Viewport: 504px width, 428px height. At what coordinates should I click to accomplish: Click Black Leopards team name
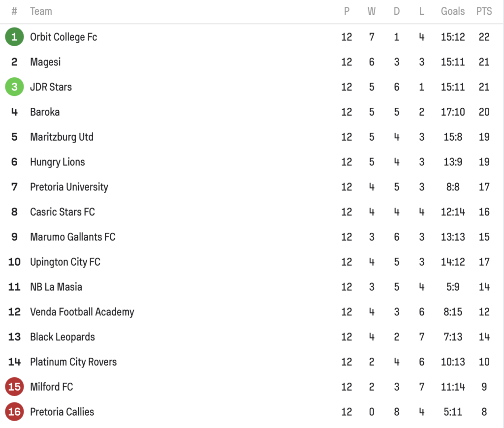click(63, 337)
